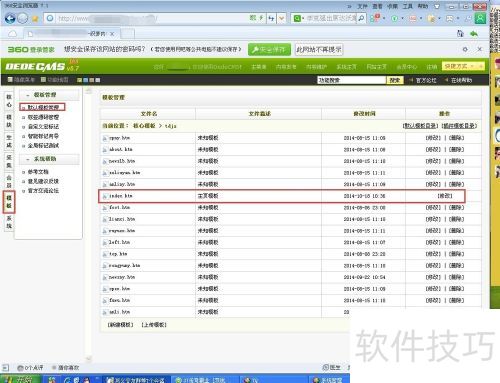Switch to the 采集 vertical tab
This screenshot has width=500, height=383.
9,161
